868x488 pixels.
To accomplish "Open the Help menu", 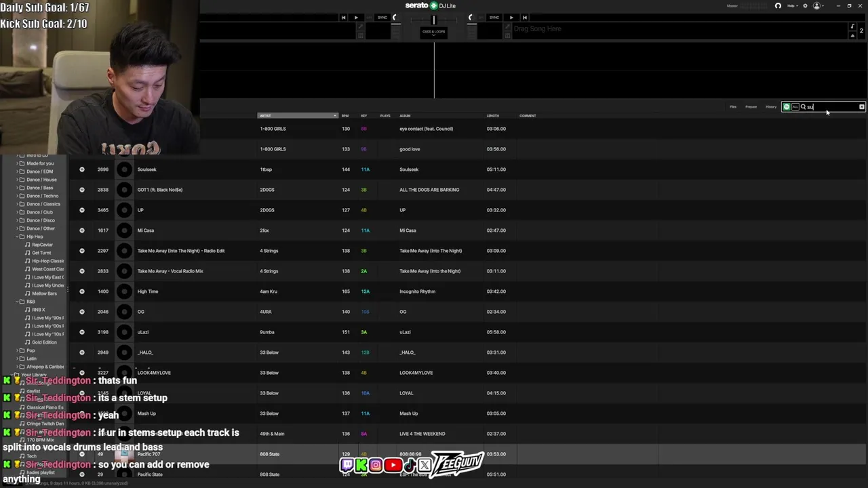I will point(791,5).
